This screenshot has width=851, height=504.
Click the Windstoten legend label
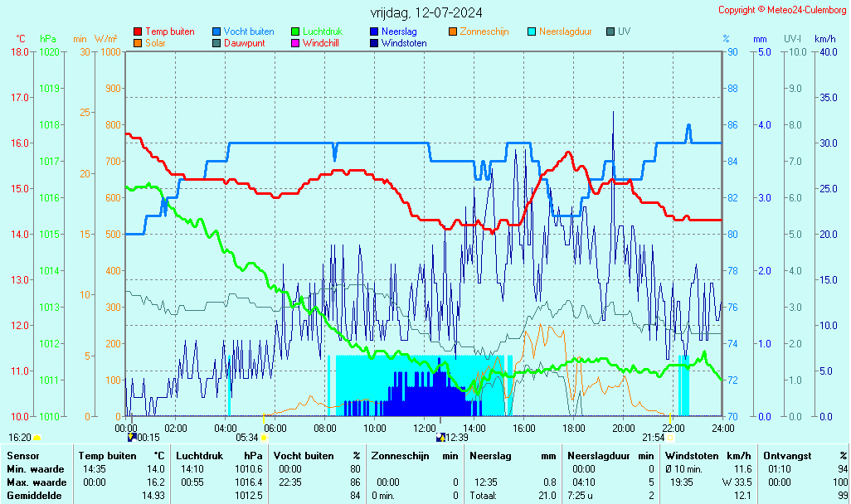tap(404, 42)
